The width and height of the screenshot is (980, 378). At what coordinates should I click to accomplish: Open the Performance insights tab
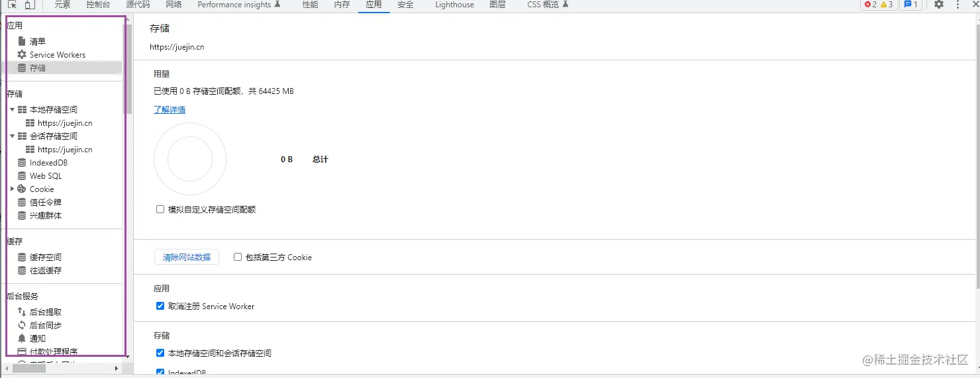pos(239,5)
